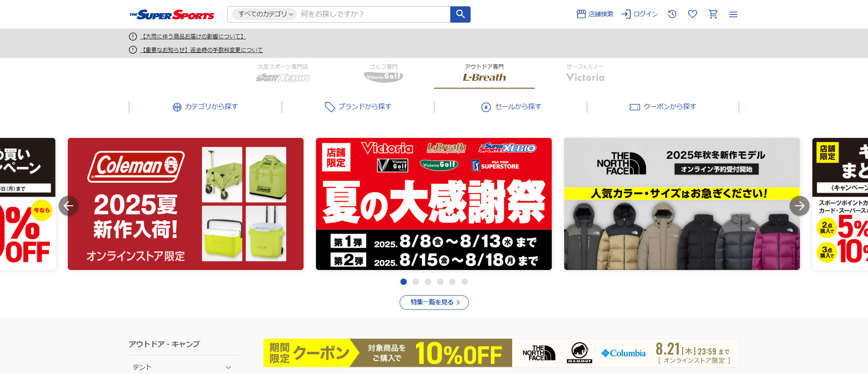Click the blue search magnifier button
This screenshot has width=868, height=374.
tap(460, 14)
